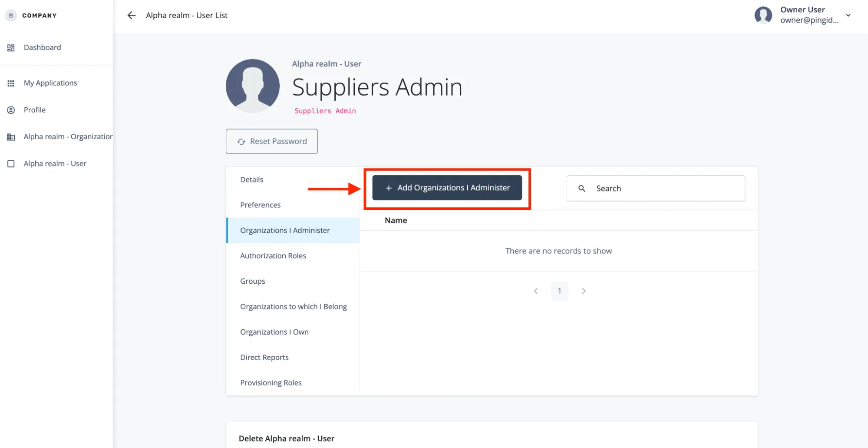Screen dimensions: 868x448
Task: Select the Organizations I Administer tab
Action: pos(293,230)
